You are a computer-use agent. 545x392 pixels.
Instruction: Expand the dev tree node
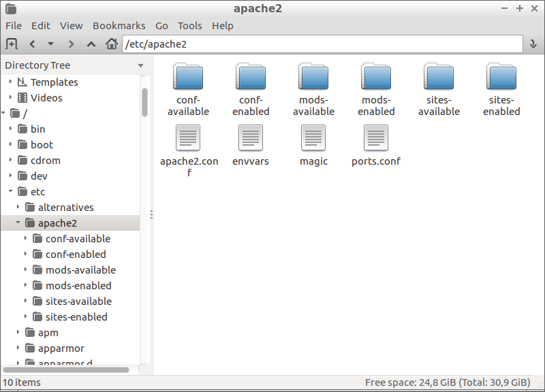tap(10, 176)
